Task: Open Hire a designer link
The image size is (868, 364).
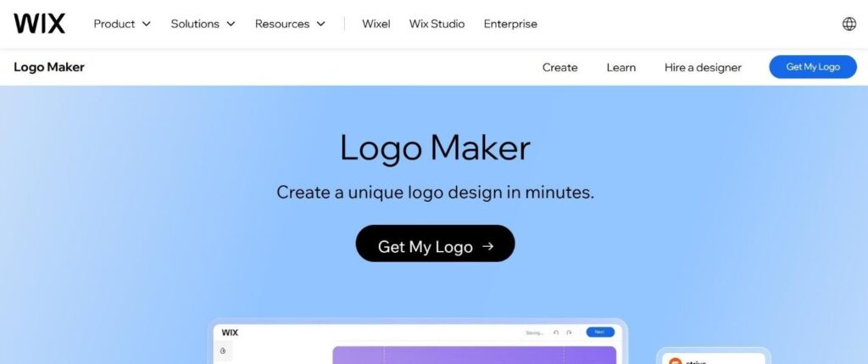Action: point(703,68)
